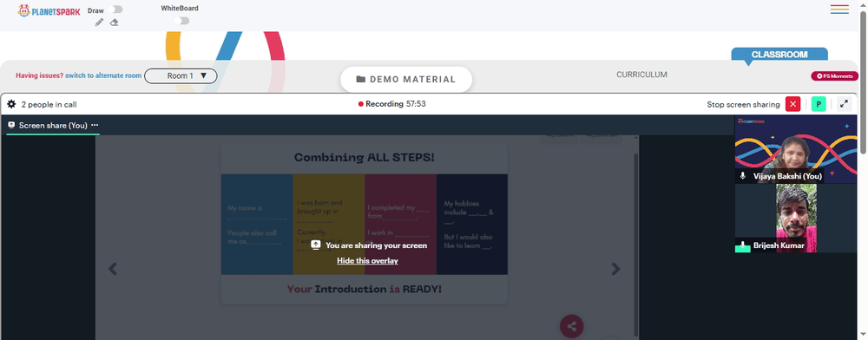Open the Room 1 dropdown
The width and height of the screenshot is (868, 340).
(x=181, y=75)
